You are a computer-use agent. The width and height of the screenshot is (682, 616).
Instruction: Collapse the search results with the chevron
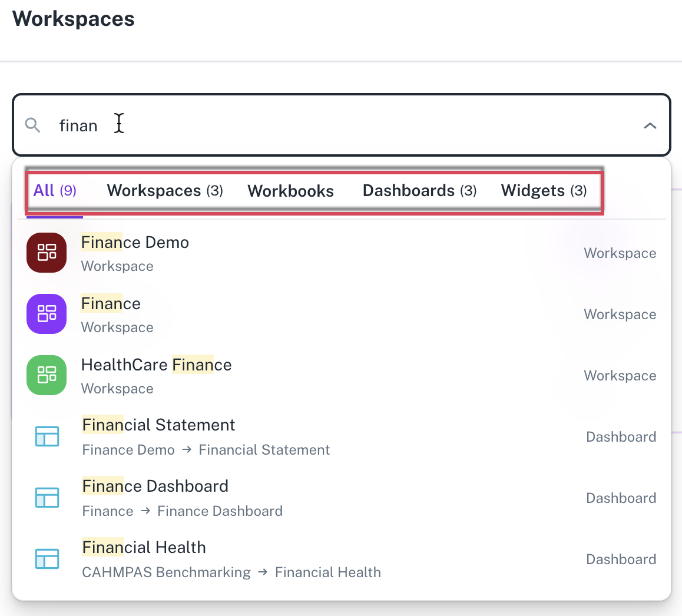[x=650, y=125]
